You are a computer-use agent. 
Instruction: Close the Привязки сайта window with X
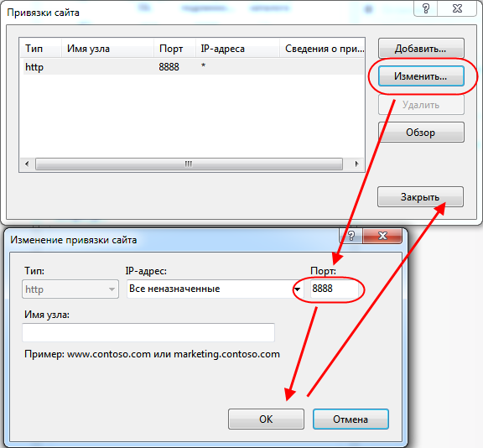(458, 8)
